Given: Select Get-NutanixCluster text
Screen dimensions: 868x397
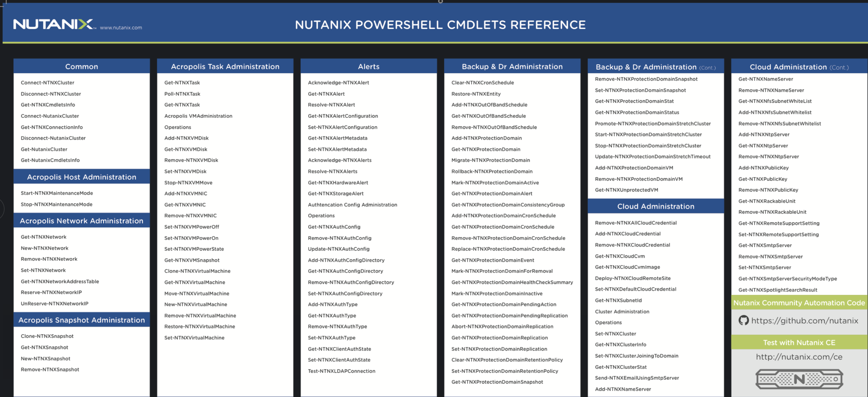Looking at the screenshot, I should click(x=44, y=149).
